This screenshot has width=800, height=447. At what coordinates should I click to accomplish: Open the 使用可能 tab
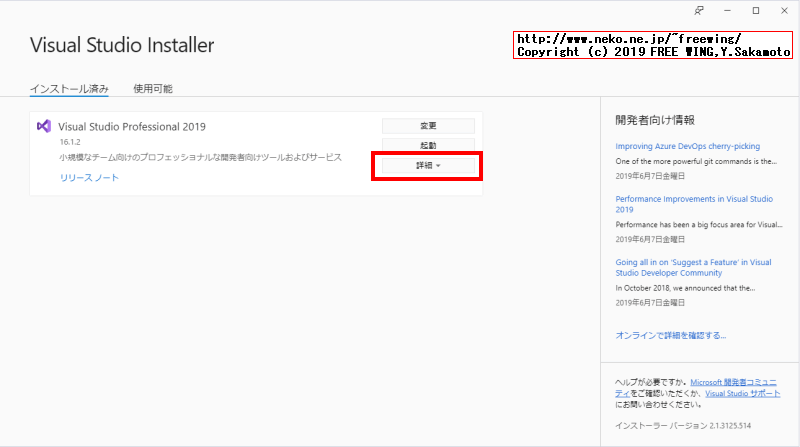click(x=153, y=89)
